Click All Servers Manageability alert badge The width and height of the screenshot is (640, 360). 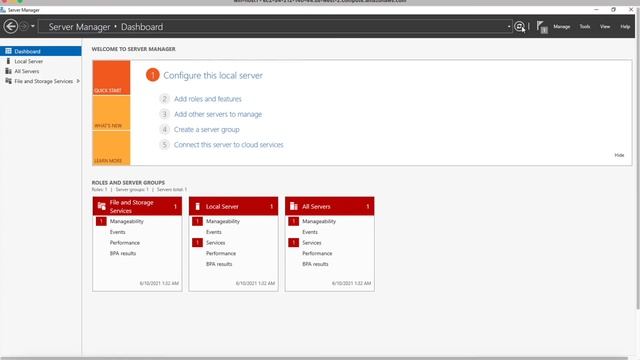coord(293,221)
